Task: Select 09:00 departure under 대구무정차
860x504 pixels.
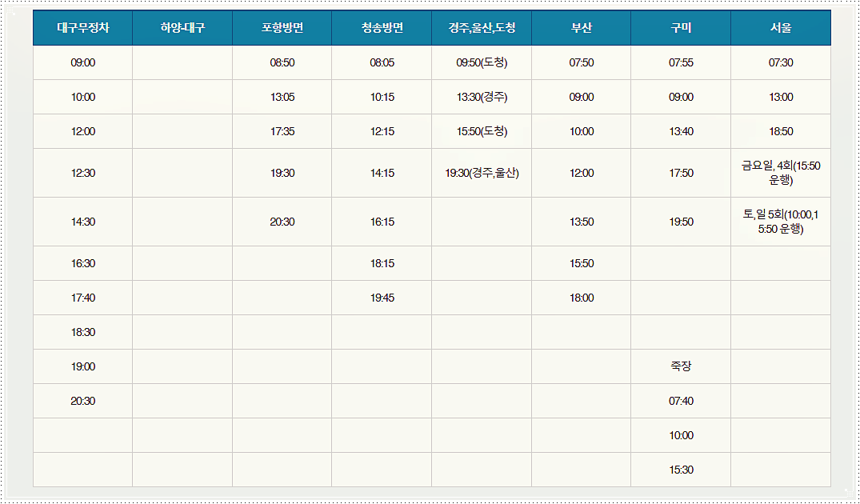Action: tap(83, 62)
